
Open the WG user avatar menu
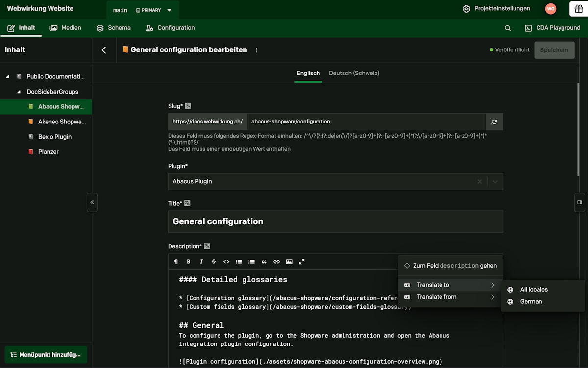pos(551,9)
